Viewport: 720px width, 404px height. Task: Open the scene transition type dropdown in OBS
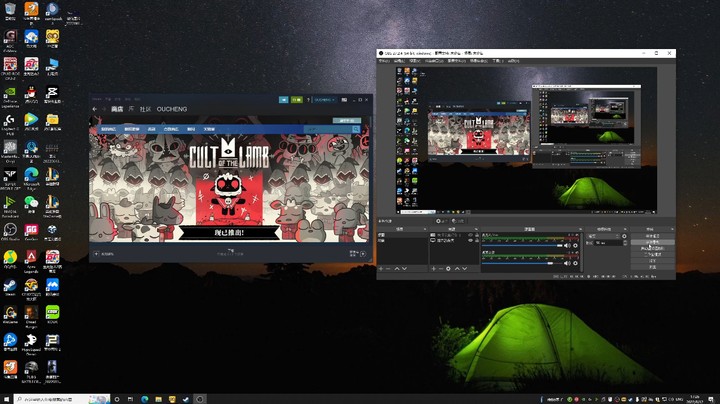[603, 236]
